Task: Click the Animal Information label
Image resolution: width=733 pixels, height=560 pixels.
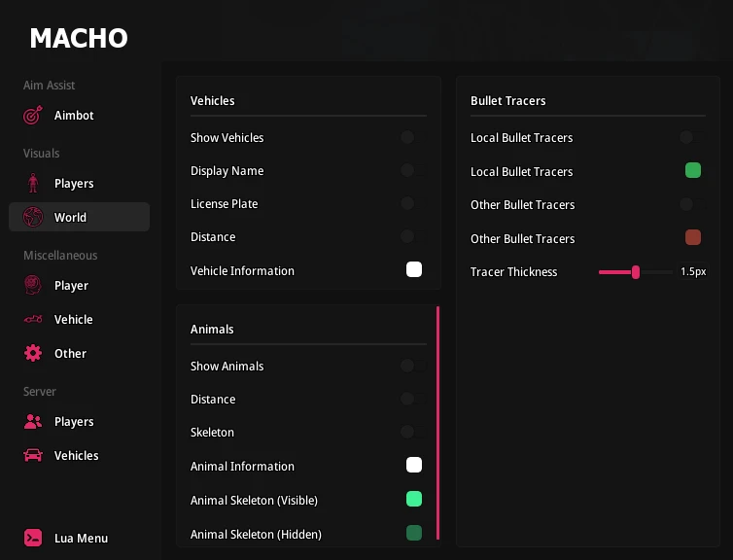Action: tap(242, 467)
